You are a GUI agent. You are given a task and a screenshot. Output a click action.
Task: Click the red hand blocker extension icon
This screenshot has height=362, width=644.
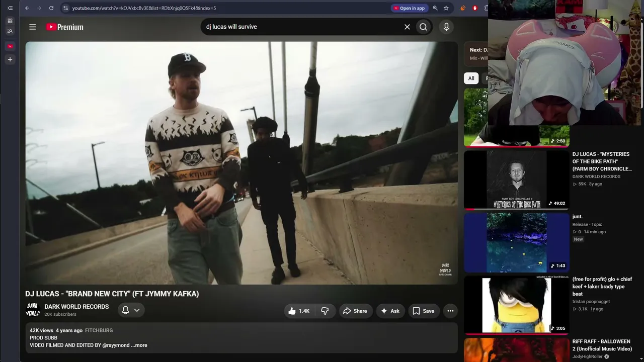(475, 8)
